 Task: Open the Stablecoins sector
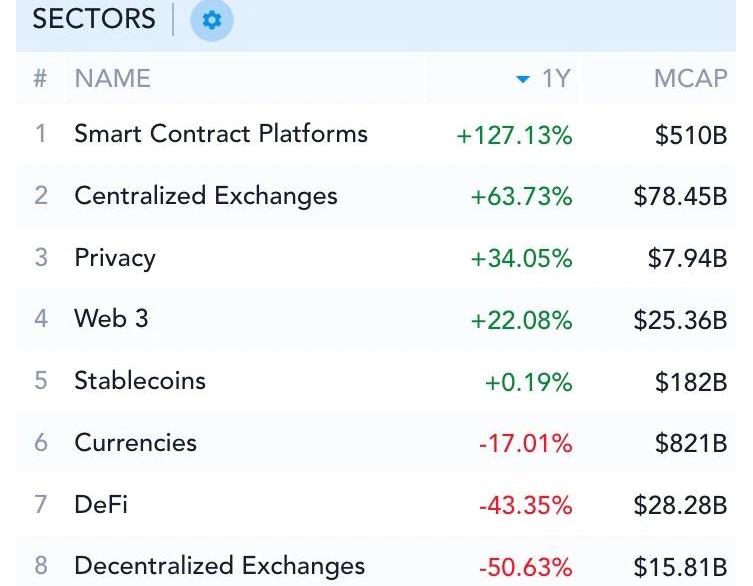pos(139,381)
